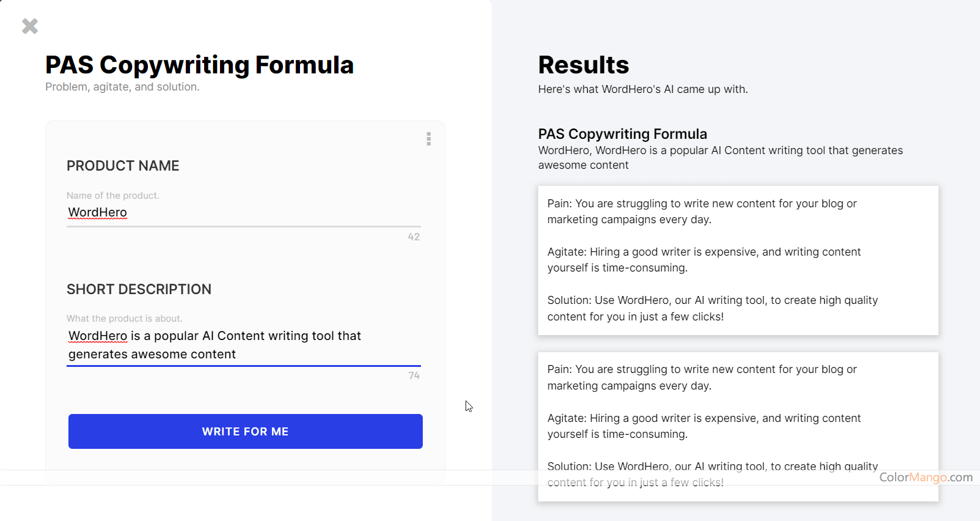Viewport: 980px width, 521px height.
Task: Select the Pain paragraph in the top result
Action: pyautogui.click(x=701, y=211)
